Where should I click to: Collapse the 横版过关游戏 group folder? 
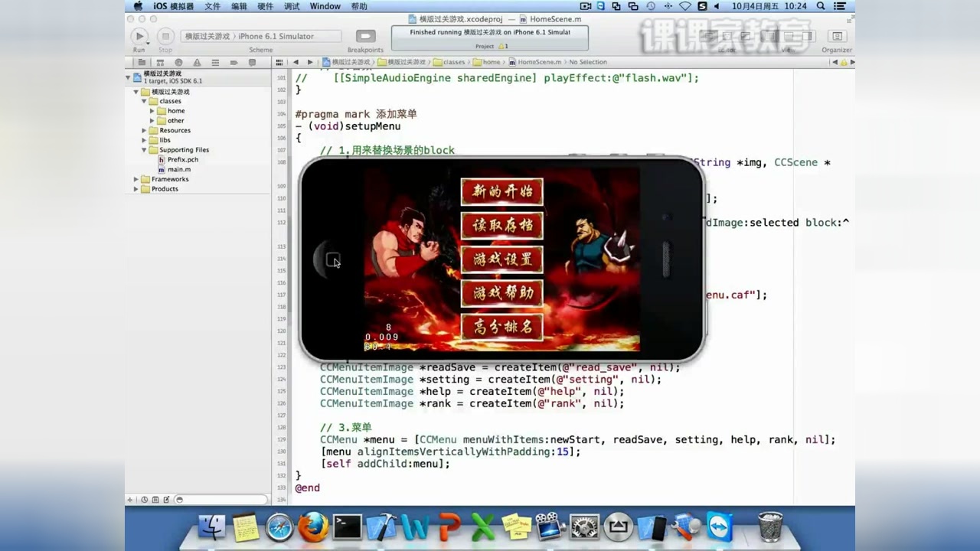click(x=136, y=92)
